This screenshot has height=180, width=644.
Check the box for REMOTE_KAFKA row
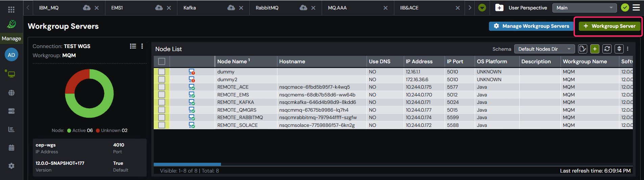click(x=162, y=102)
